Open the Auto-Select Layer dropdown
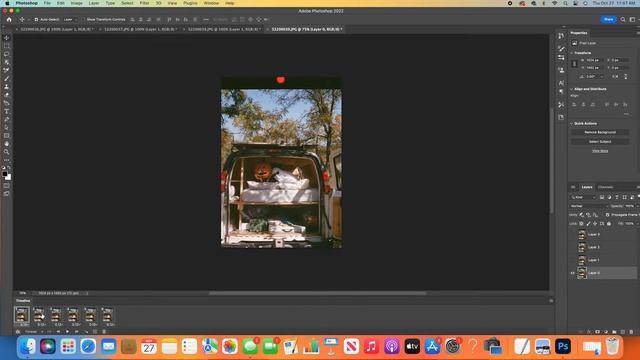Viewport: 640px width, 360px height. [x=69, y=19]
